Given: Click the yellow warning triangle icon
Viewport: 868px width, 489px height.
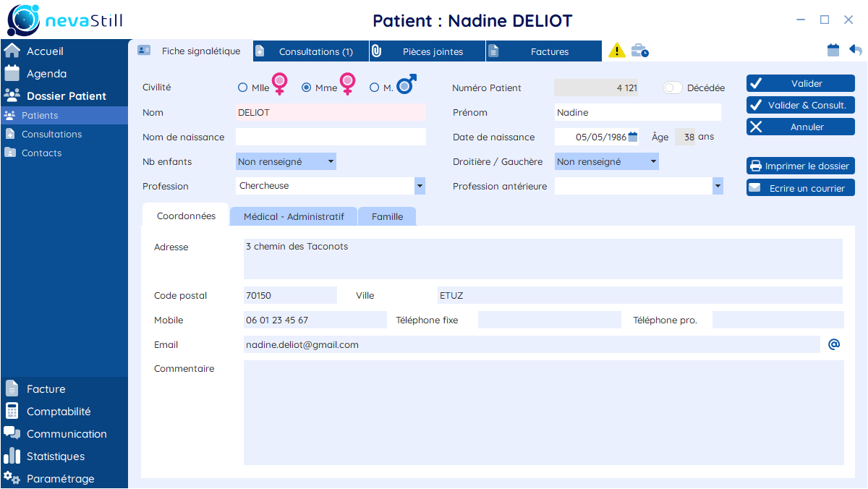Looking at the screenshot, I should coord(616,51).
